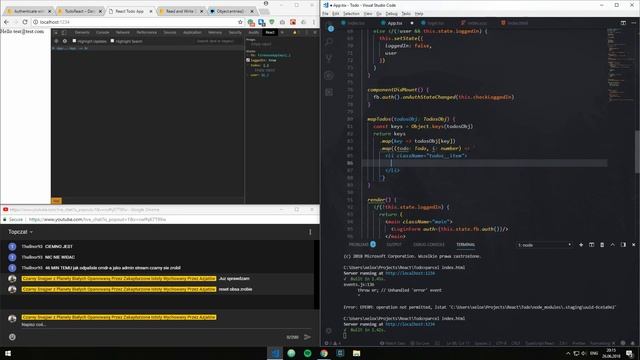The width and height of the screenshot is (640, 360).
Task: Open the Search icon in VS Code activity bar
Action: pos(329,42)
